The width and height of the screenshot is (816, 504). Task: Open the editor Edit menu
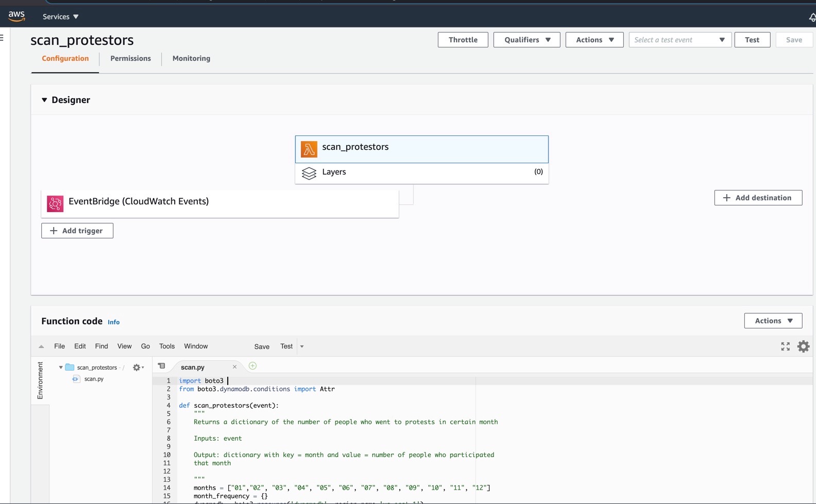tap(80, 346)
